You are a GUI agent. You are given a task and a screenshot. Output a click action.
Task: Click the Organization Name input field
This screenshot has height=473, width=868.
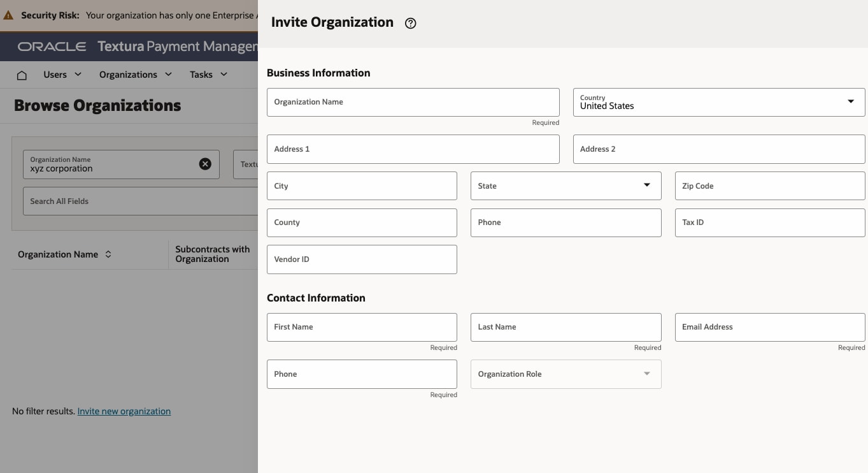tap(413, 102)
